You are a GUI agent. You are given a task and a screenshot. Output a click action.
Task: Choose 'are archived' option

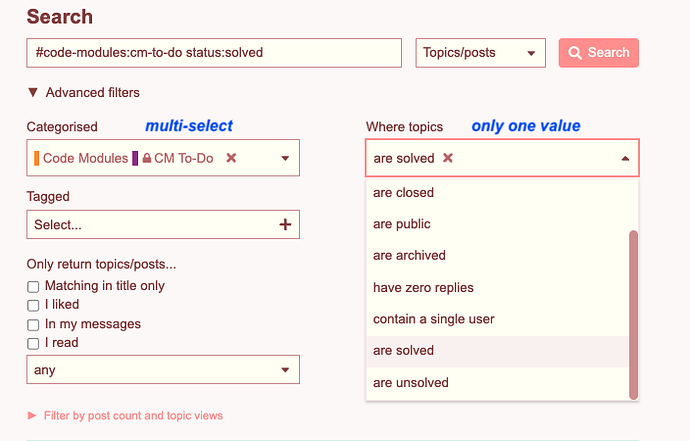pyautogui.click(x=497, y=256)
